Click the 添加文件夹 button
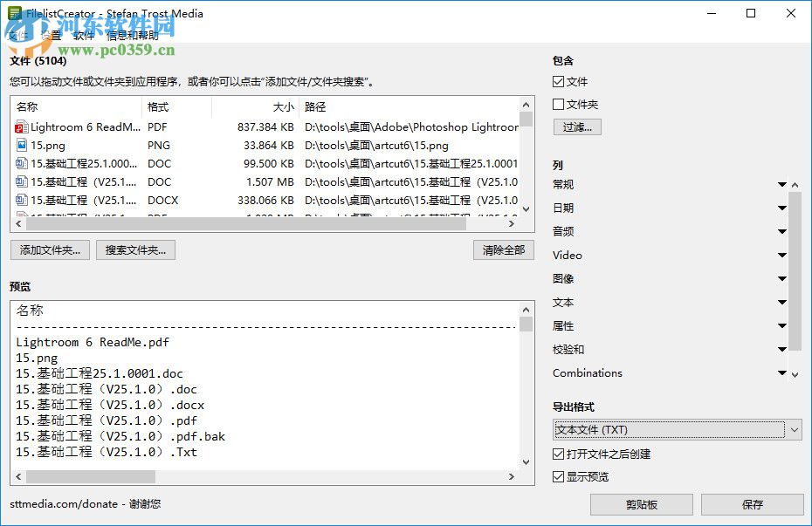 tap(48, 249)
